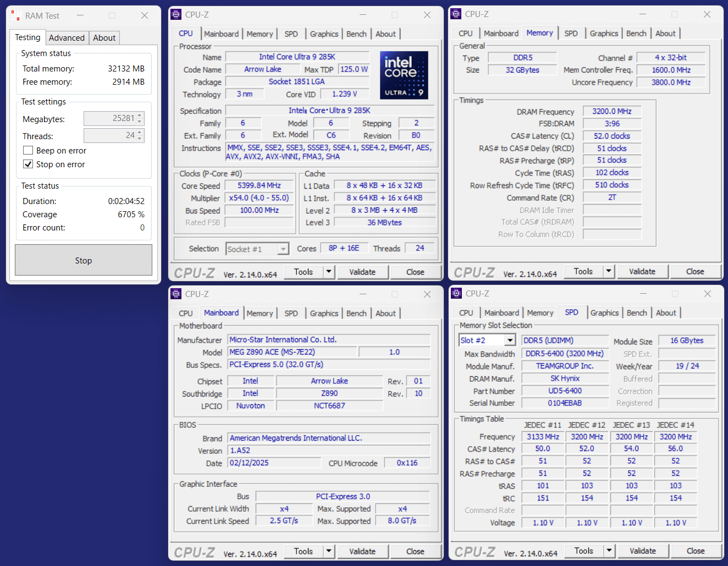Click the Megabytes field showing 25281
Image resolution: width=728 pixels, height=566 pixels.
(110, 118)
